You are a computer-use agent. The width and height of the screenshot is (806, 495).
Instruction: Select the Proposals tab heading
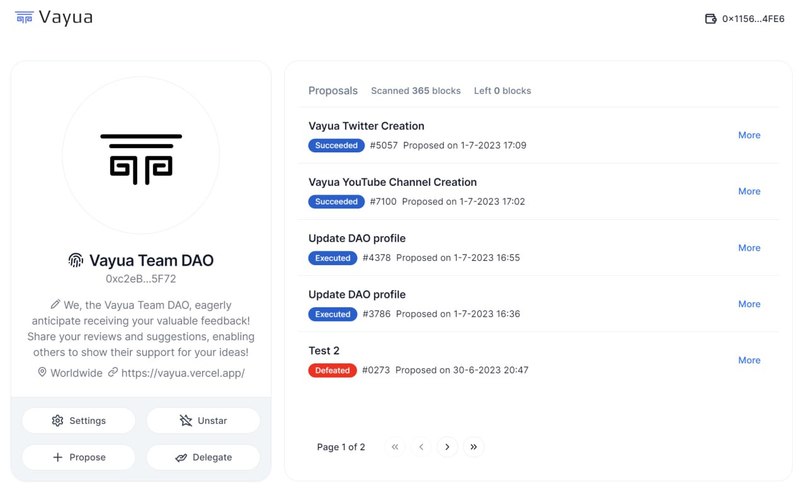333,90
